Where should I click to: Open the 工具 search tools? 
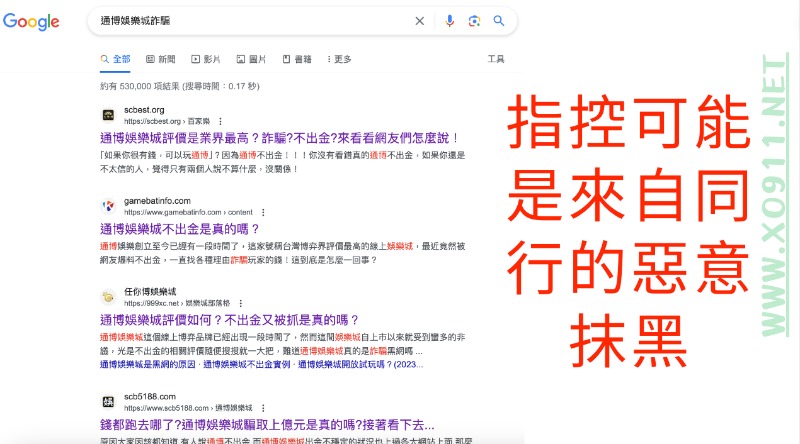pyautogui.click(x=495, y=59)
